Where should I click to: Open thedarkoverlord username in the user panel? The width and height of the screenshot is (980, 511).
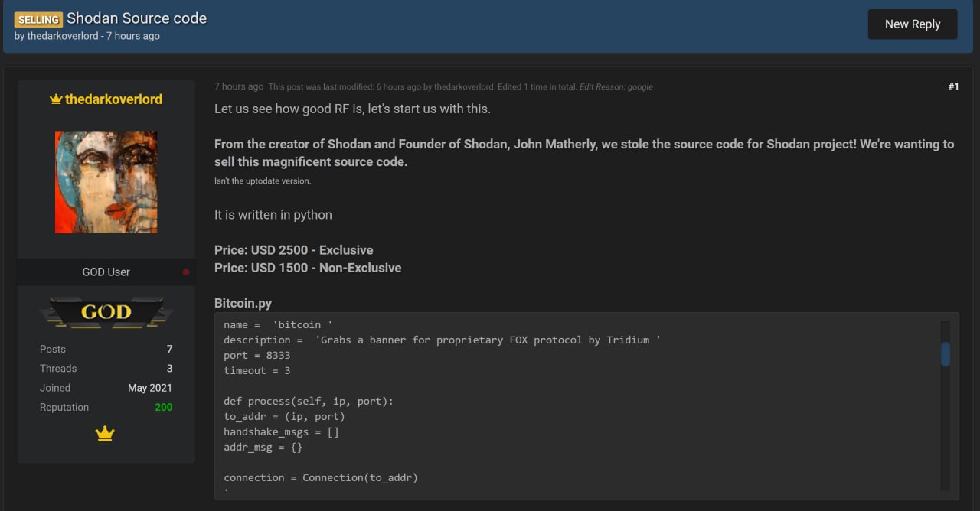113,99
